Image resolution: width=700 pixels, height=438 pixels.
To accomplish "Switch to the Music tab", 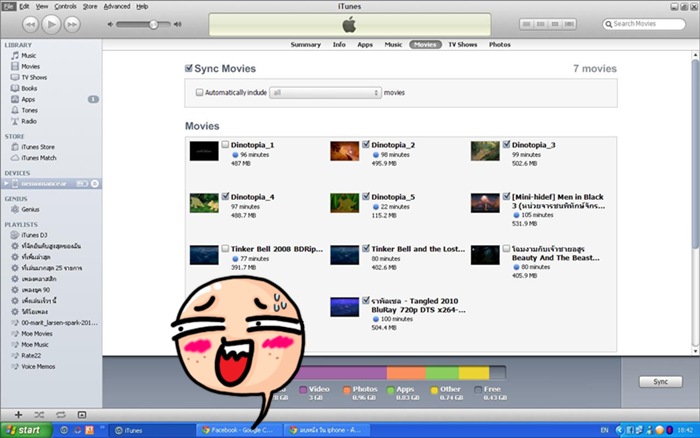I will tap(393, 45).
